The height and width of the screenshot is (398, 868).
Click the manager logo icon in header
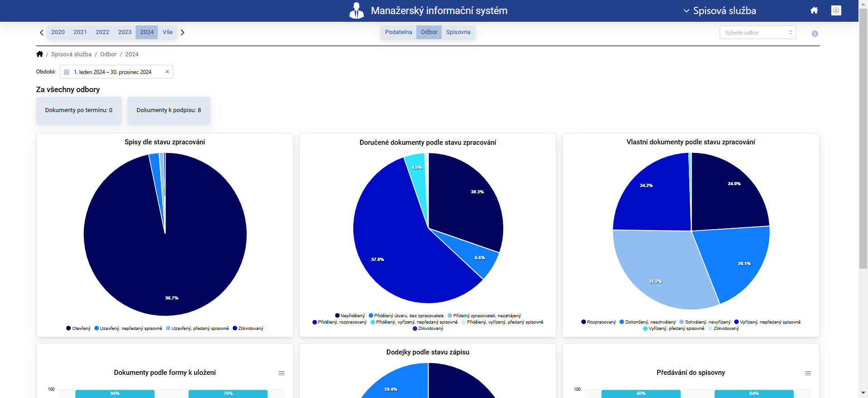(x=356, y=10)
